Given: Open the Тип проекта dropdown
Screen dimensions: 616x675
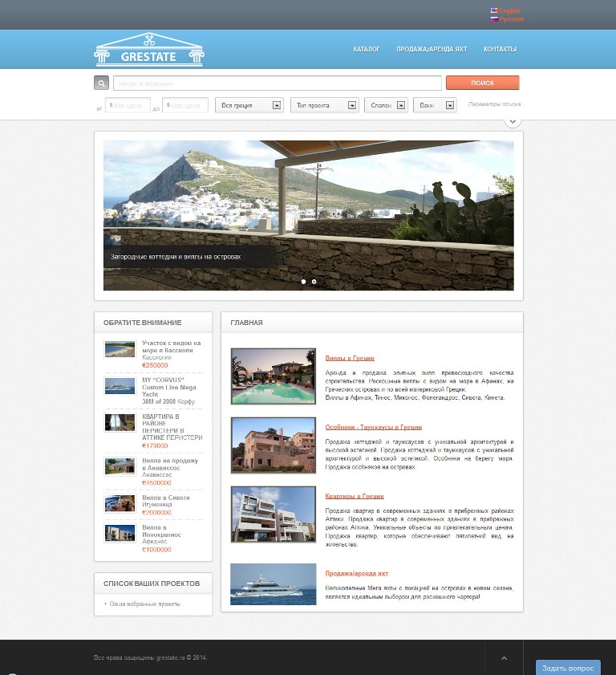Looking at the screenshot, I should pos(325,105).
